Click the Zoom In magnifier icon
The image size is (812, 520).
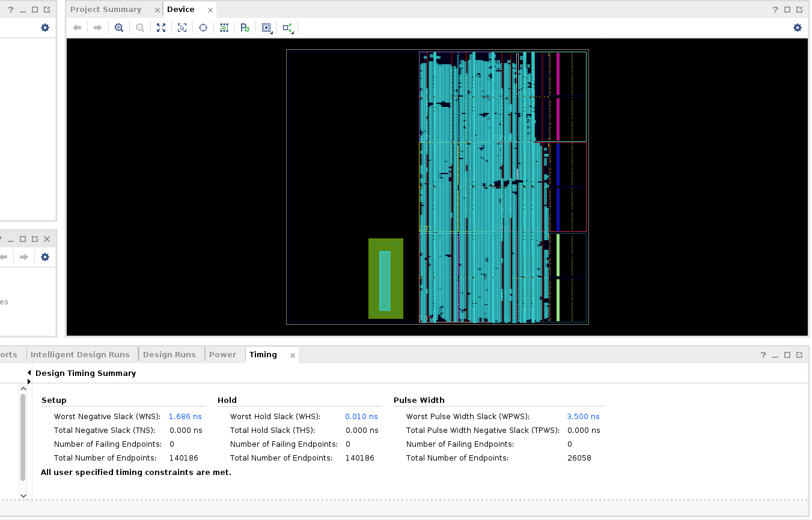pyautogui.click(x=119, y=28)
